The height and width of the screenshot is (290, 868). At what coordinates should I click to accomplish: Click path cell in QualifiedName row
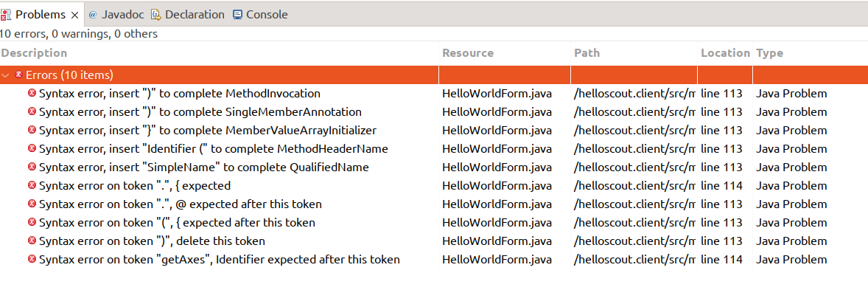click(634, 168)
